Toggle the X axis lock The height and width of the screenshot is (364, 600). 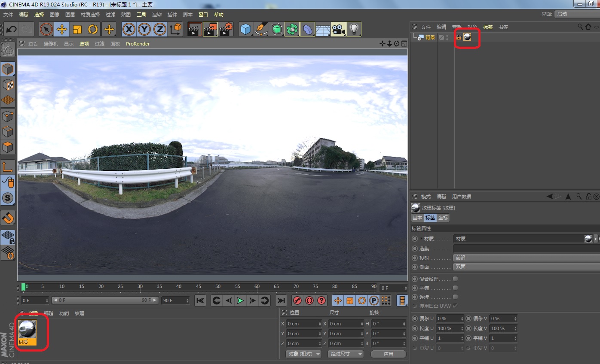click(x=129, y=29)
